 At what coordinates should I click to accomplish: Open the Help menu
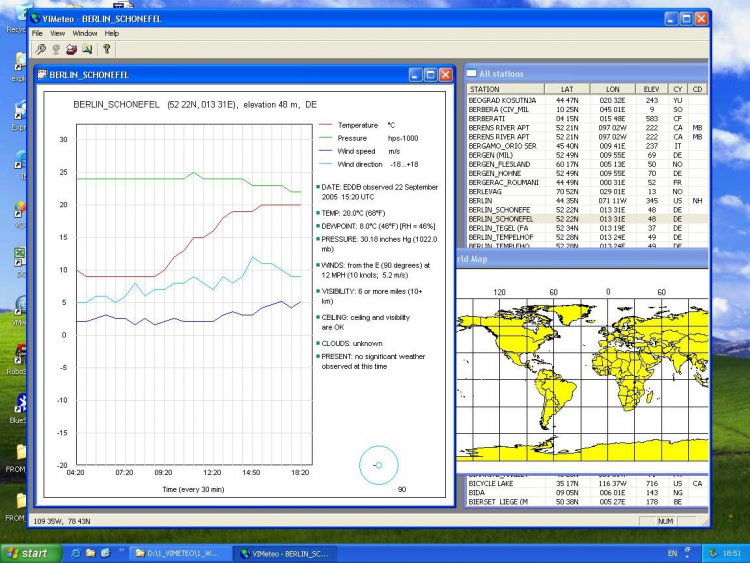111,33
